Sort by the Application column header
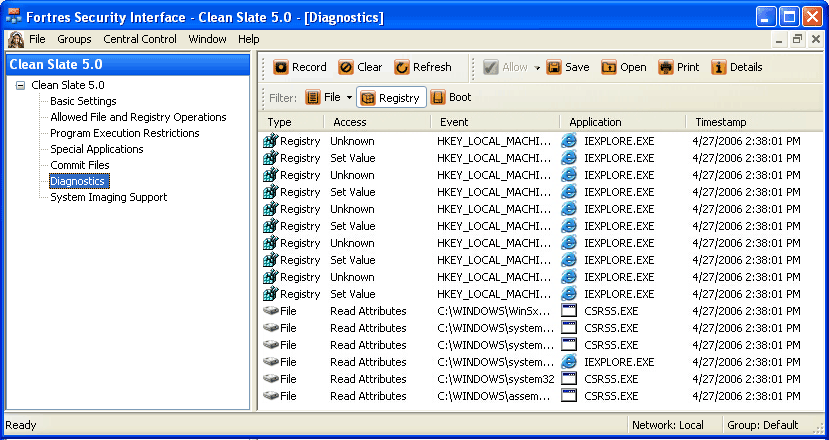829x440 pixels. click(623, 122)
